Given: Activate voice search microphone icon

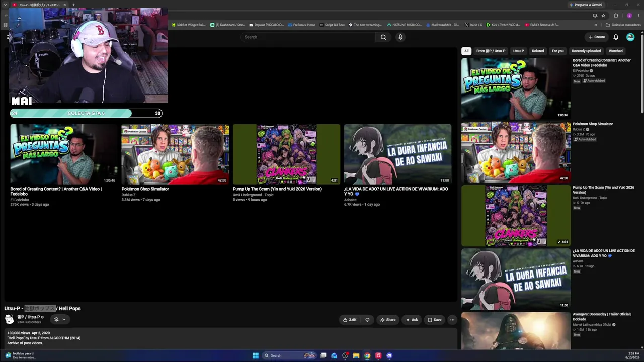Looking at the screenshot, I should (x=400, y=37).
